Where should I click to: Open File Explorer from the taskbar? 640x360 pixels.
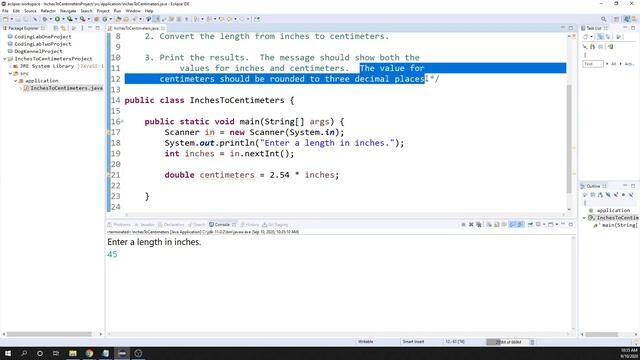click(x=73, y=353)
